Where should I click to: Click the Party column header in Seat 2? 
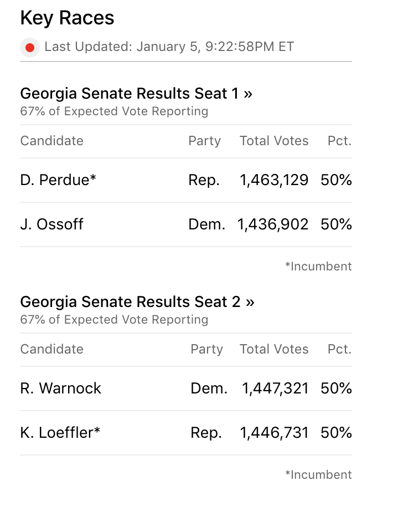[x=206, y=349]
